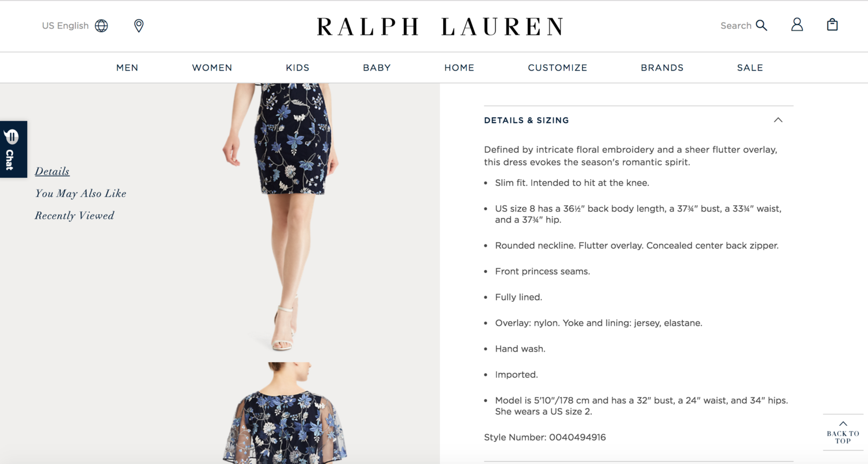Viewport: 868px width, 464px height.
Task: Go to the Recently Viewed section
Action: coord(74,215)
